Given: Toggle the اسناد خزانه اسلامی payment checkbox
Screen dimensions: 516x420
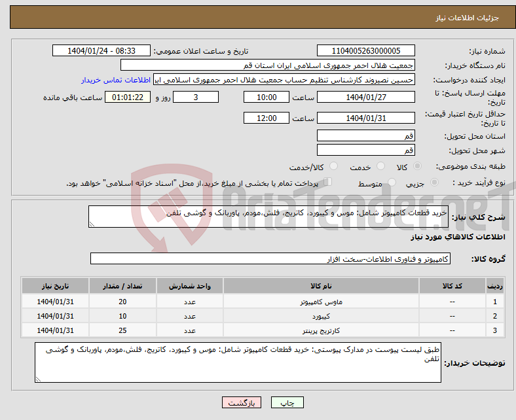Looking at the screenshot, I should [x=327, y=182].
